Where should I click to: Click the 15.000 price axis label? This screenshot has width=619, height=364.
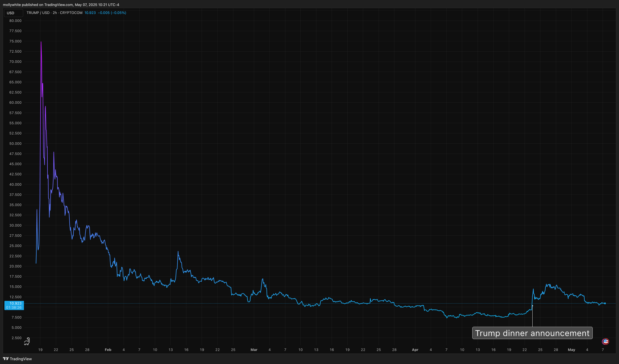tap(15, 287)
